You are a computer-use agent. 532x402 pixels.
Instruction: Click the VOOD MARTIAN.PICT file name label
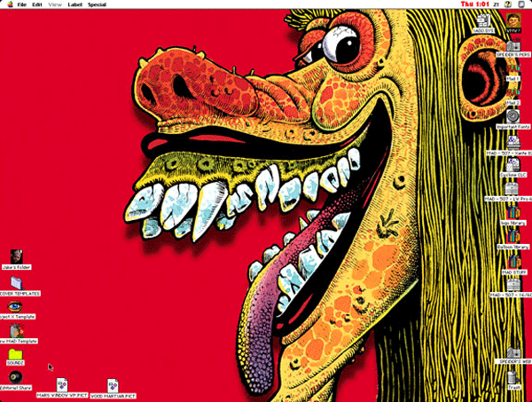coord(113,396)
